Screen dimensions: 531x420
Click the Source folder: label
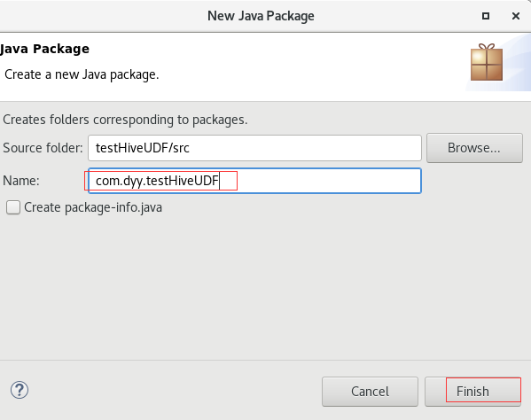click(43, 148)
